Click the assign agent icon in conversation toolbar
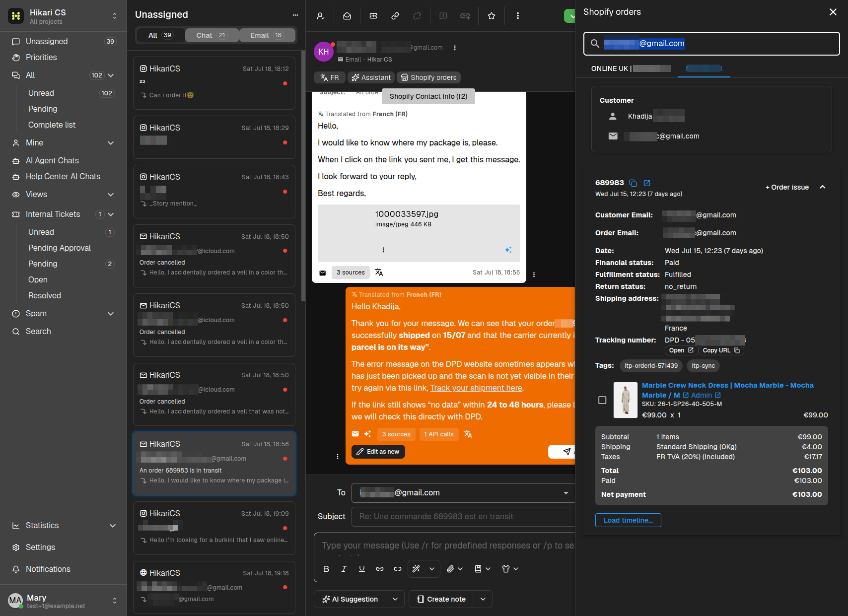Viewport: 848px width, 616px height. click(320, 16)
